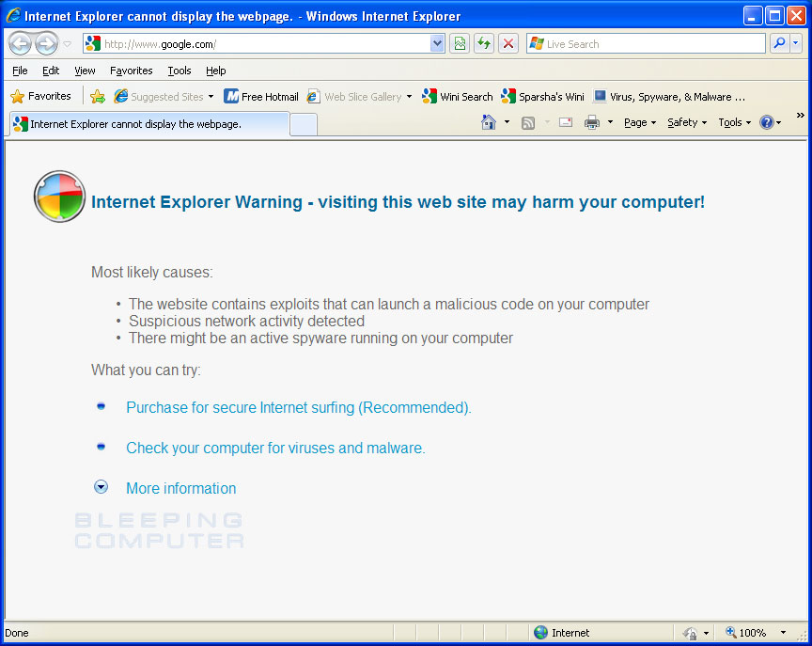Screen dimensions: 812x646
Task: Expand the More information arrow icon
Action: [101, 487]
